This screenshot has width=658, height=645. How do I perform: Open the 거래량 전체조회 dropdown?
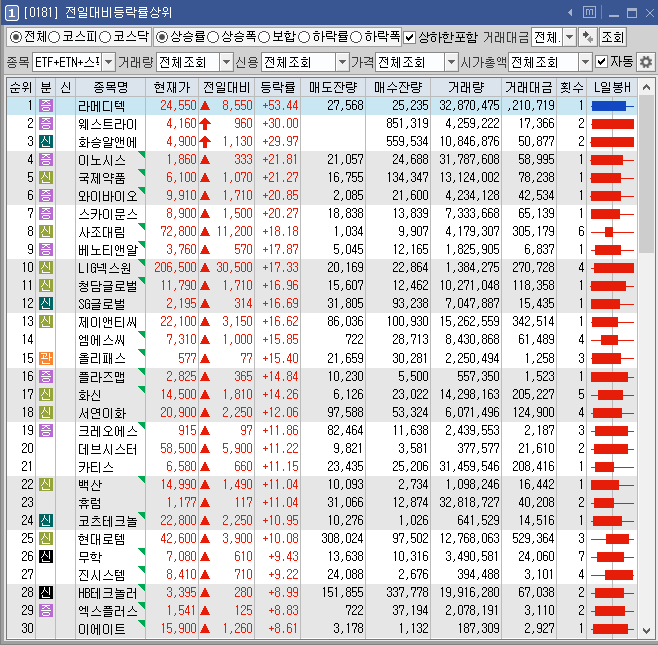227,62
